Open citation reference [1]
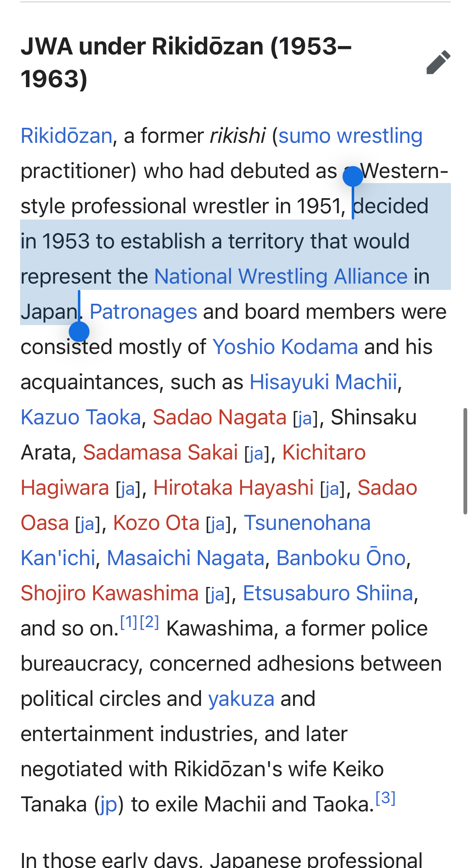Screen dimensions: 471x868 tap(129, 623)
